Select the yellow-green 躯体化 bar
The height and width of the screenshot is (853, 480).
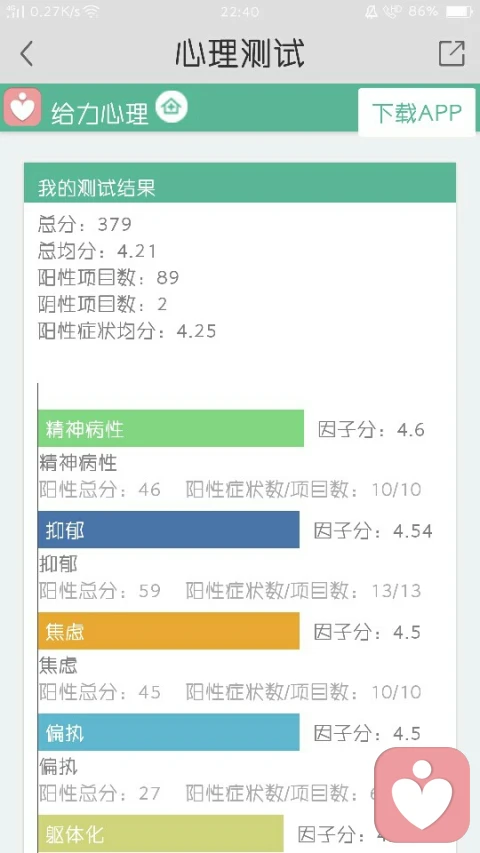161,833
